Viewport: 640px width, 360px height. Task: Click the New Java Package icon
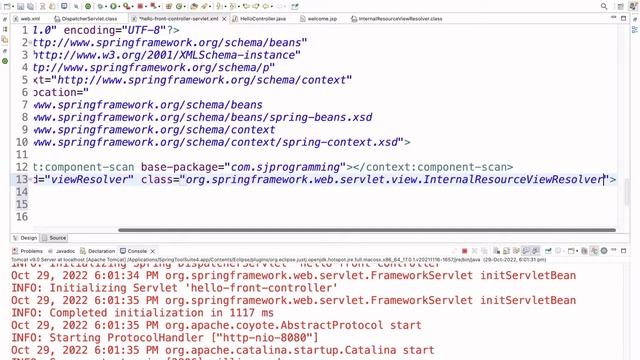(x=168, y=7)
